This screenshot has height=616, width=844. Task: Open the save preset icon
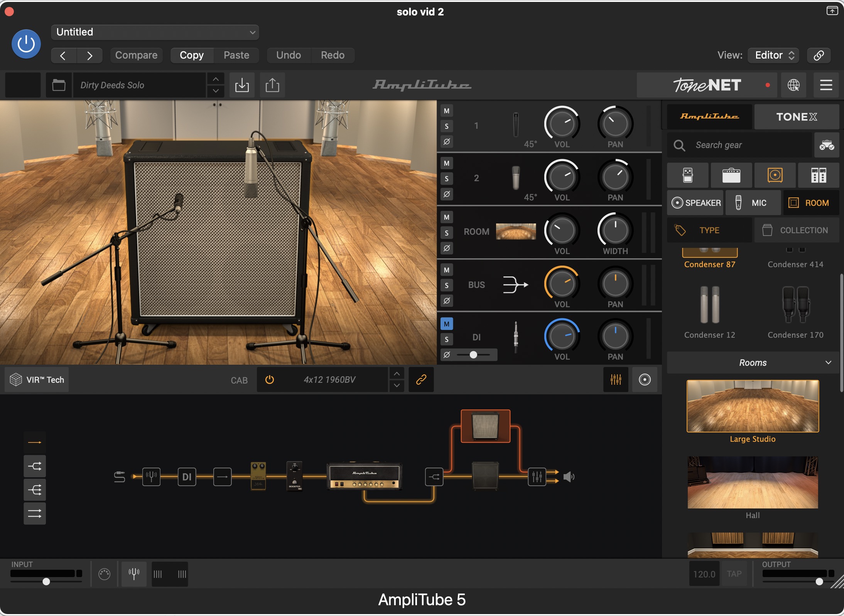[x=242, y=85]
